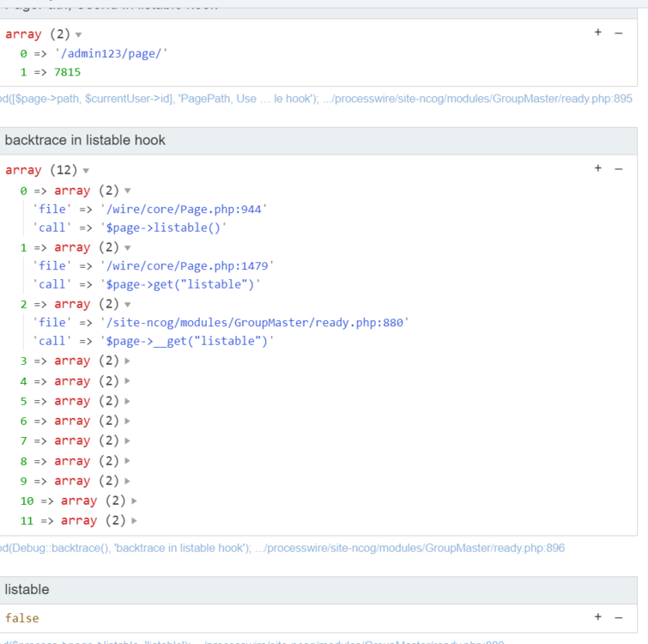Click the minus icon in the backtrace panel
The height and width of the screenshot is (644, 648).
pyautogui.click(x=618, y=168)
